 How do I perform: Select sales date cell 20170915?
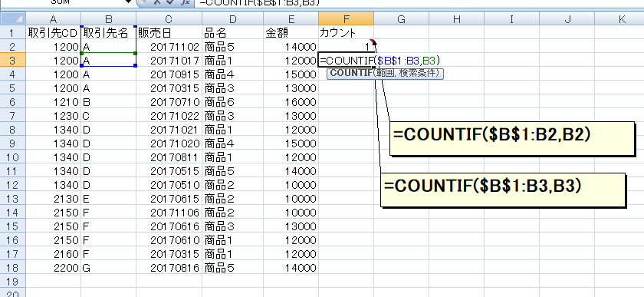169,74
